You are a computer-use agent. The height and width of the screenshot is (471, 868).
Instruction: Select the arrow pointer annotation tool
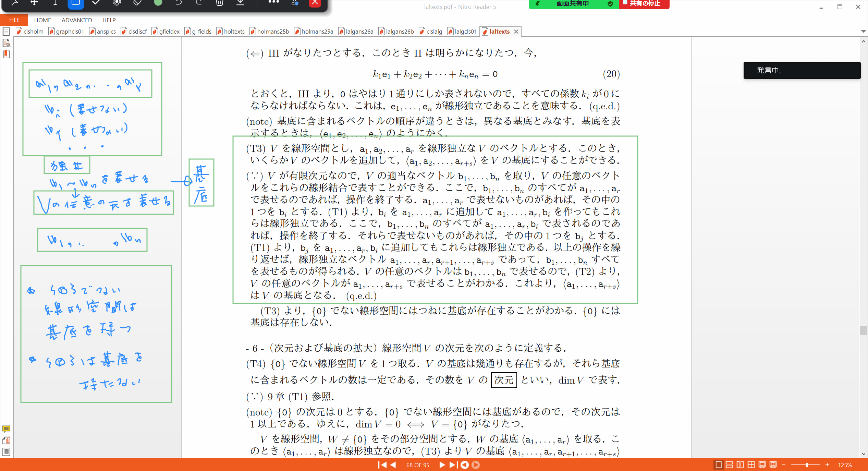pos(14,3)
